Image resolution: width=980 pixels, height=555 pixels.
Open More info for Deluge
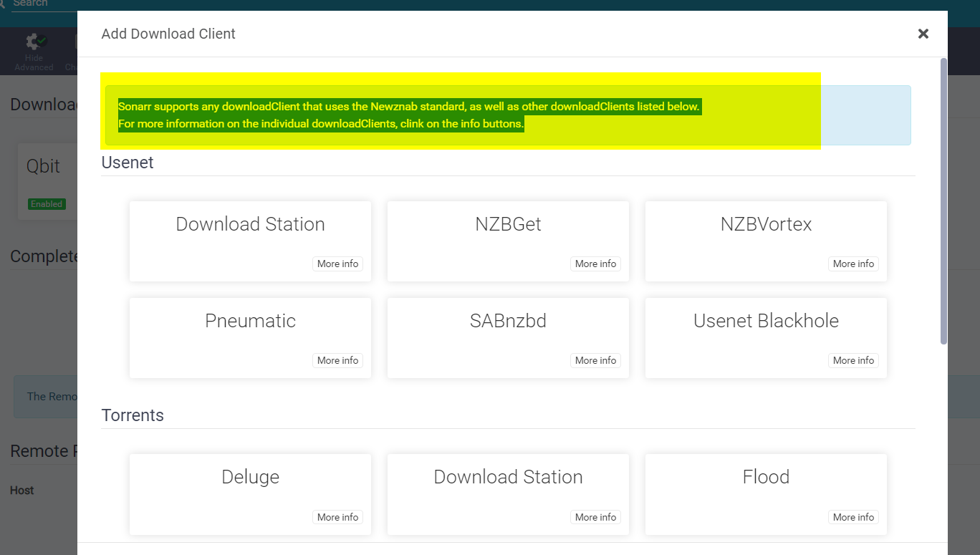[x=337, y=516]
